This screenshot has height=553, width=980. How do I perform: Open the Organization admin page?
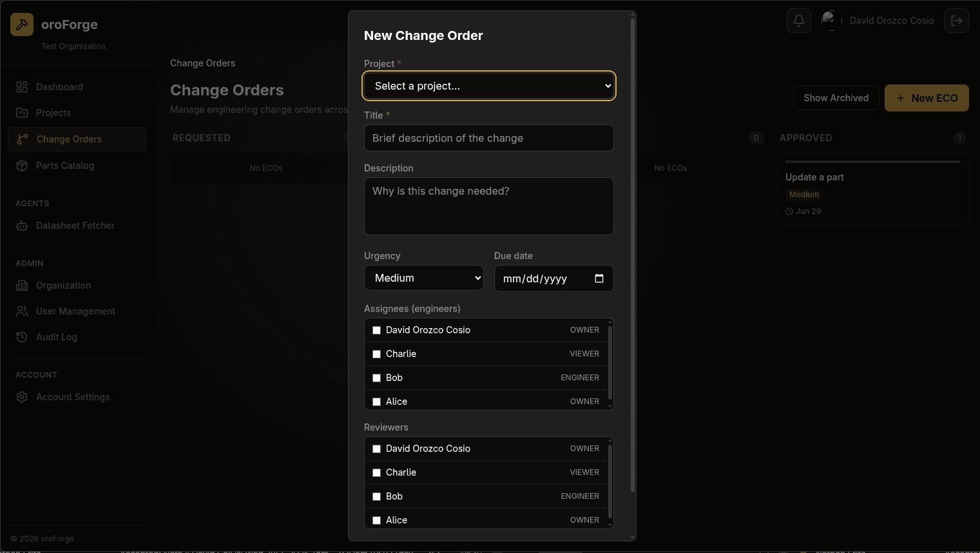pos(77,286)
